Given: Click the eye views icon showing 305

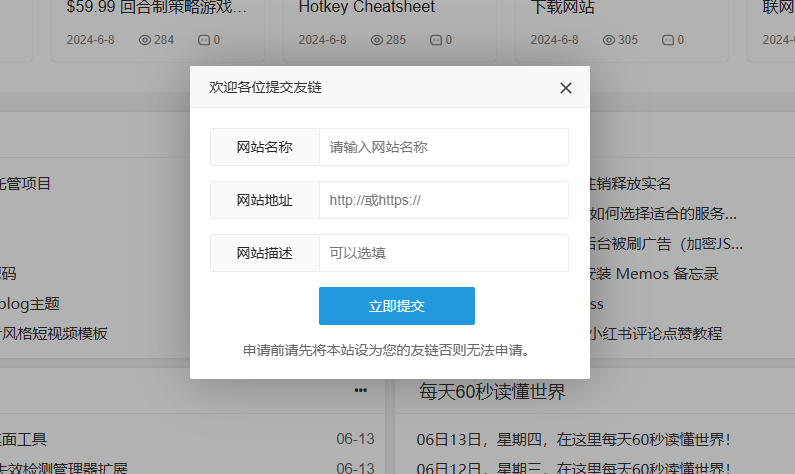Looking at the screenshot, I should 609,40.
